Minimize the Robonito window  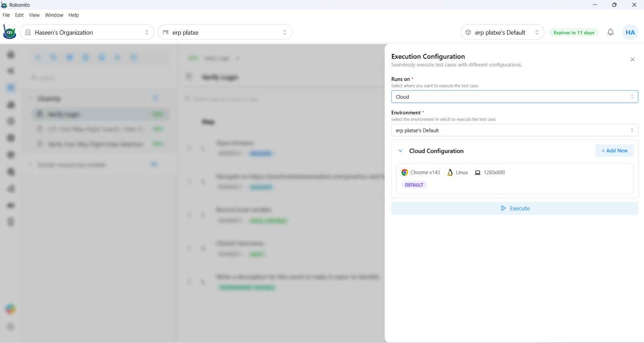tap(595, 5)
